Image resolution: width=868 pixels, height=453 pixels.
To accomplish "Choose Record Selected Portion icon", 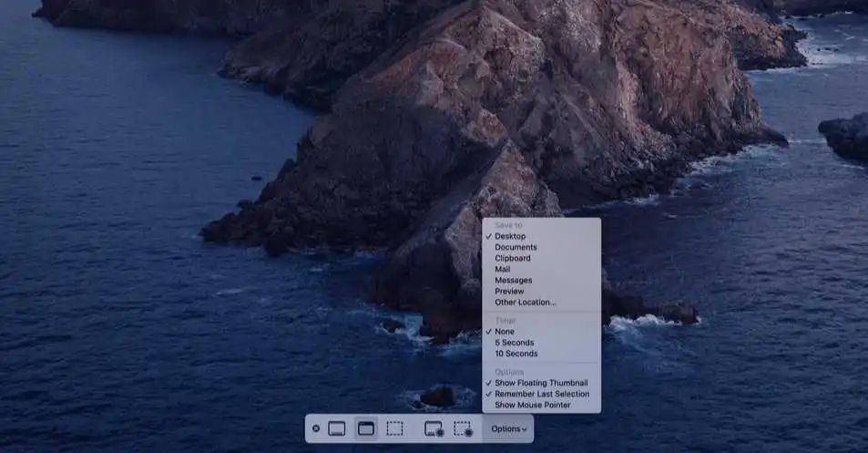I will pyautogui.click(x=463, y=428).
